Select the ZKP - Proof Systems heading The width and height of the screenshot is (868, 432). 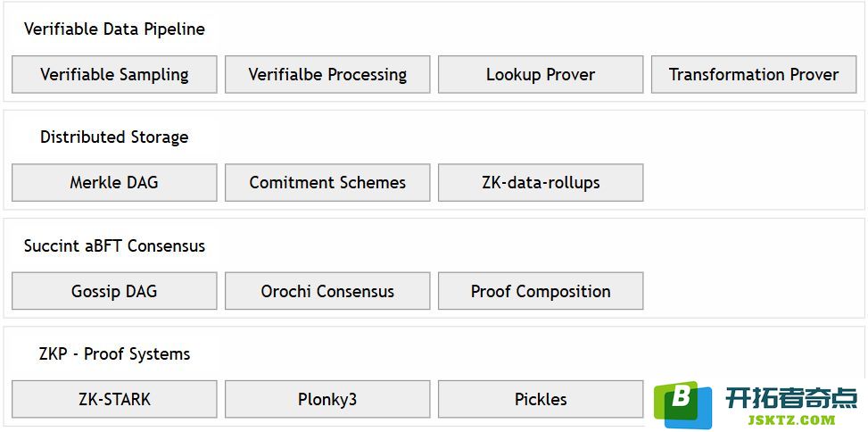point(114,353)
